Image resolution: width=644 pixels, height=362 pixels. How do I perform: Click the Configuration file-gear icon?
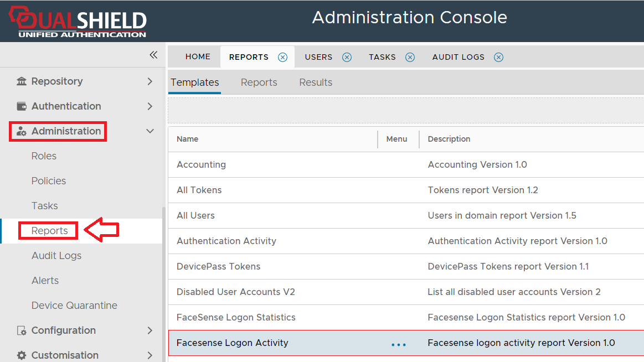[x=22, y=330]
